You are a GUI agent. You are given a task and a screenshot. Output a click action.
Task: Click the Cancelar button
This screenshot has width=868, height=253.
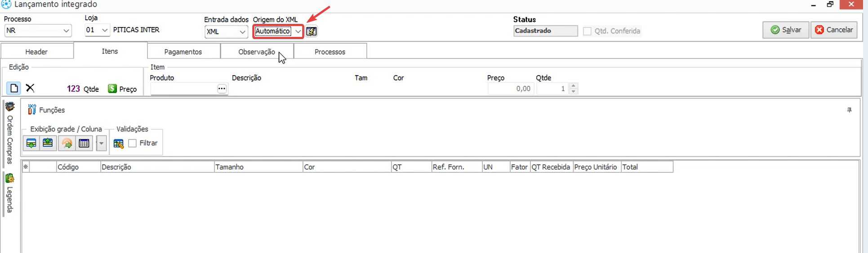tap(834, 30)
